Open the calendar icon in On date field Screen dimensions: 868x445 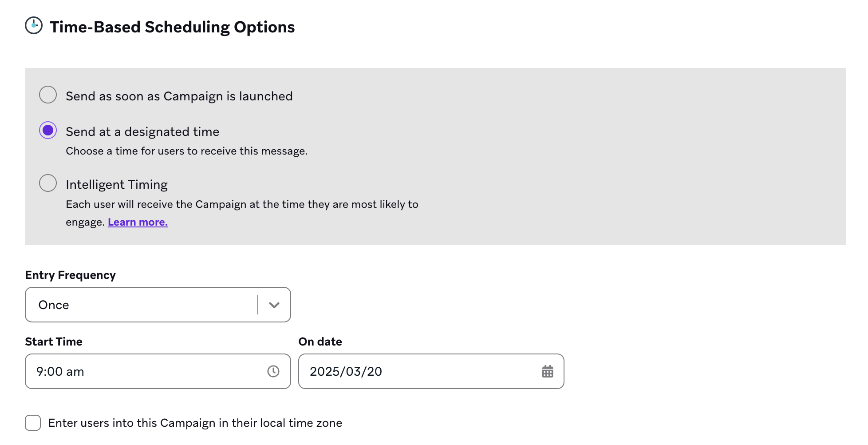point(548,371)
